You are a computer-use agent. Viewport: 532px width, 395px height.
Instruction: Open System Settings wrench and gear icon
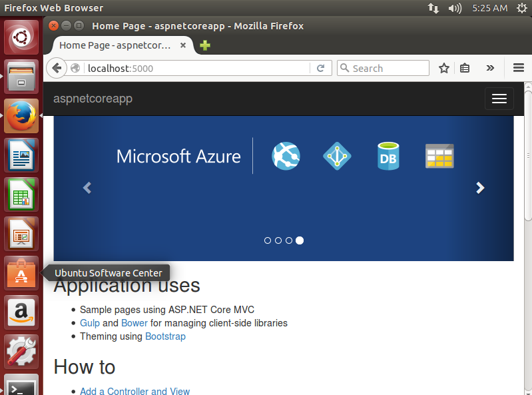point(21,352)
